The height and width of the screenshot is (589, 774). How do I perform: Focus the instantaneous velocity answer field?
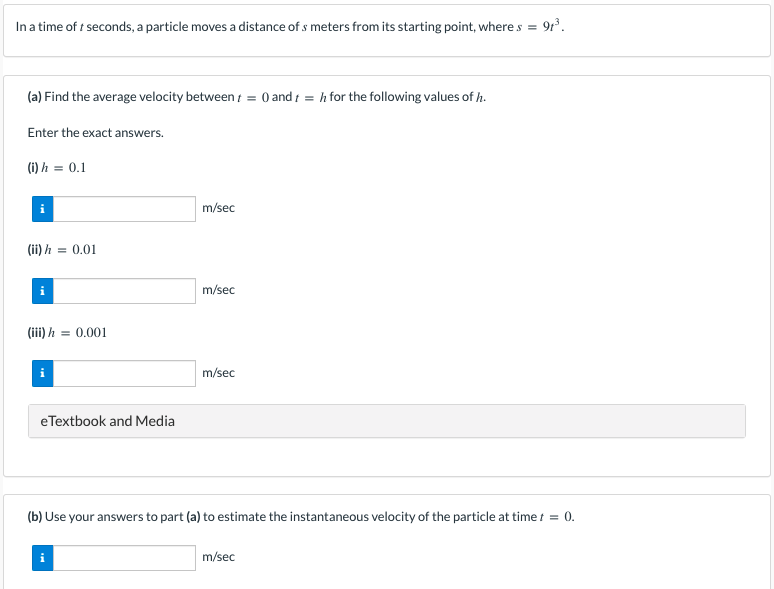pyautogui.click(x=124, y=558)
